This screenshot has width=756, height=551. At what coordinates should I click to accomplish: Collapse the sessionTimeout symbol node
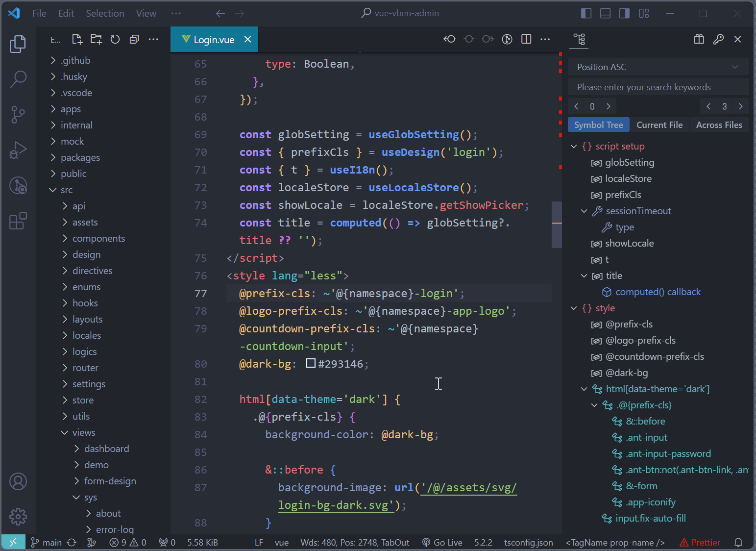pos(584,211)
